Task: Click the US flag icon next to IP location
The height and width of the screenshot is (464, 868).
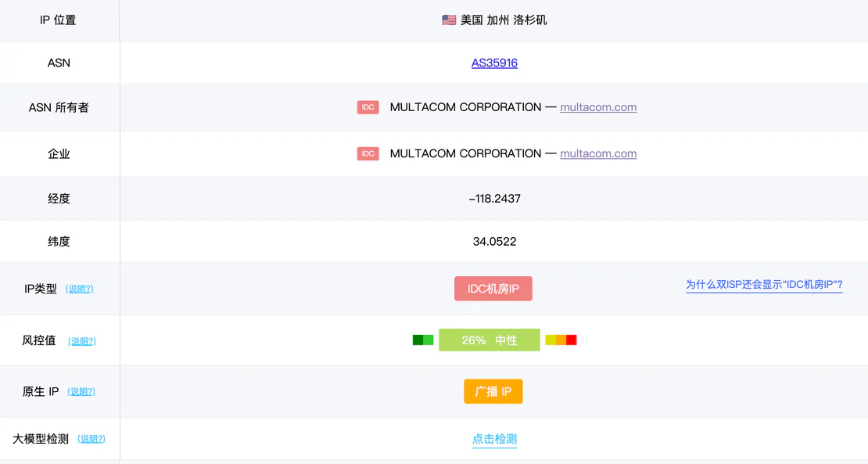Action: pyautogui.click(x=448, y=19)
